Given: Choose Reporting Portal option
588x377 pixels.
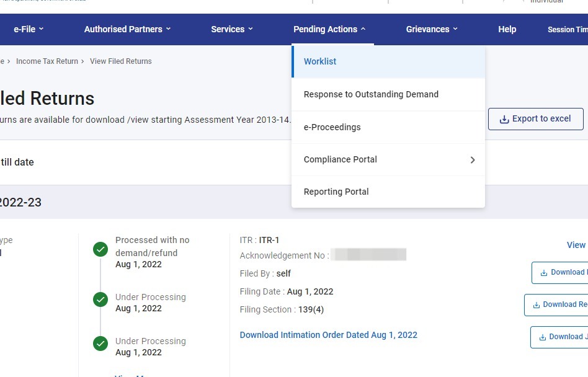Looking at the screenshot, I should point(336,192).
